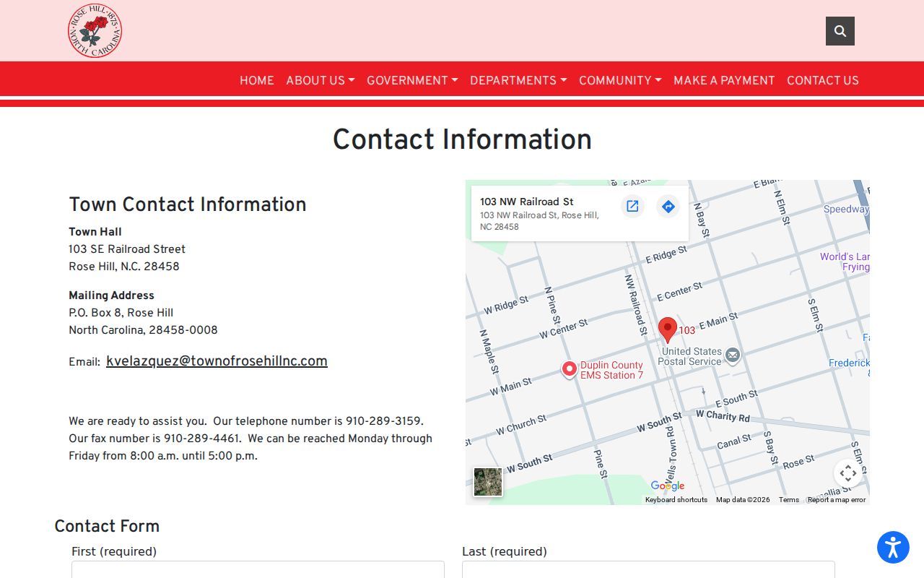This screenshot has width=924, height=578.
Task: Click the 103 NW Railroad St map title
Action: (x=527, y=202)
